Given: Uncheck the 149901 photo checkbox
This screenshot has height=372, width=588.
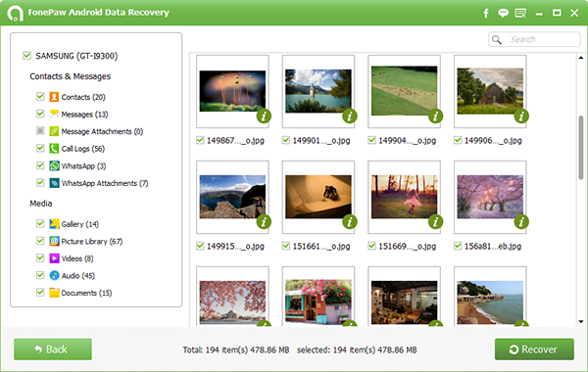Looking at the screenshot, I should coord(286,140).
